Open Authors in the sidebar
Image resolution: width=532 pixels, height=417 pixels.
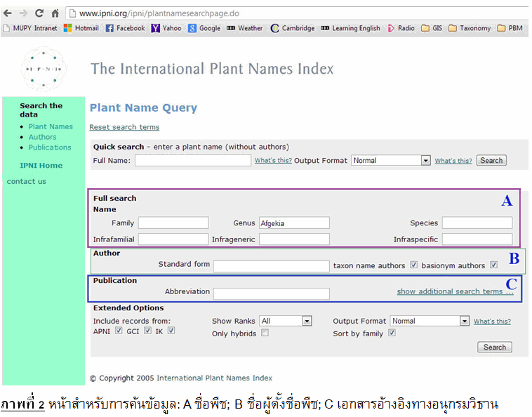(x=42, y=137)
